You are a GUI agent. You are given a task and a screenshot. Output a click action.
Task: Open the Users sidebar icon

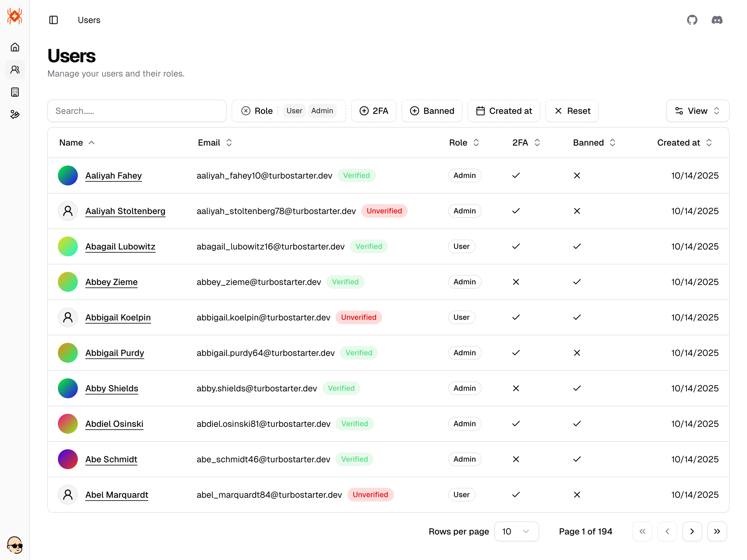click(x=15, y=70)
